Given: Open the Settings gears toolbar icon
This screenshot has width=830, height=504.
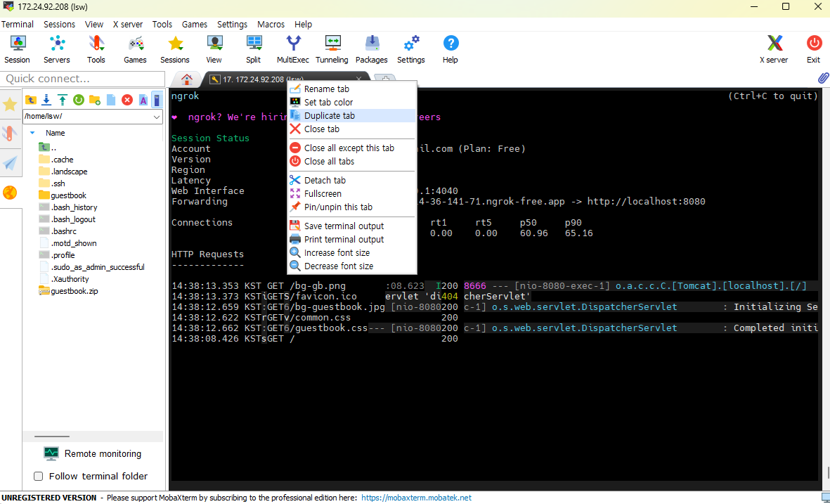Looking at the screenshot, I should [410, 49].
